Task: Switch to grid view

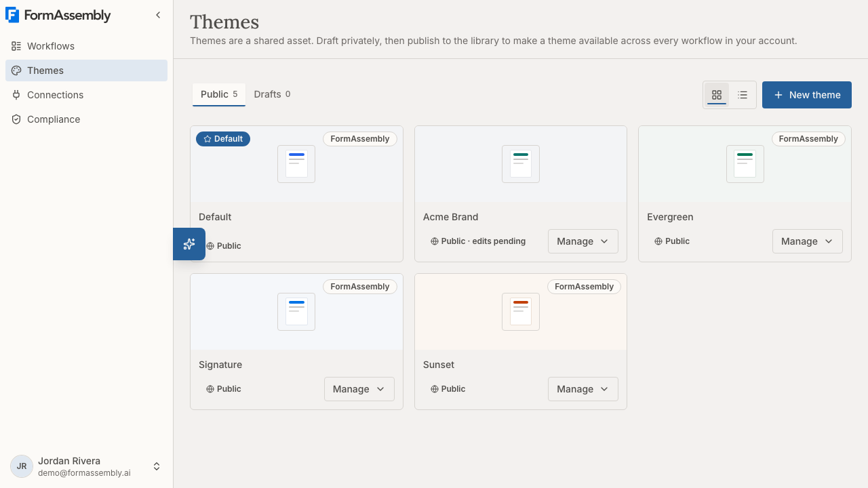Action: click(717, 95)
